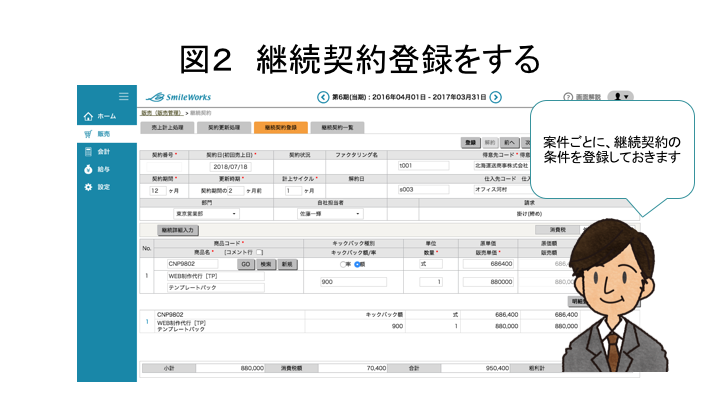
Task: Click the テンプレートパック name field
Action: coord(215,287)
